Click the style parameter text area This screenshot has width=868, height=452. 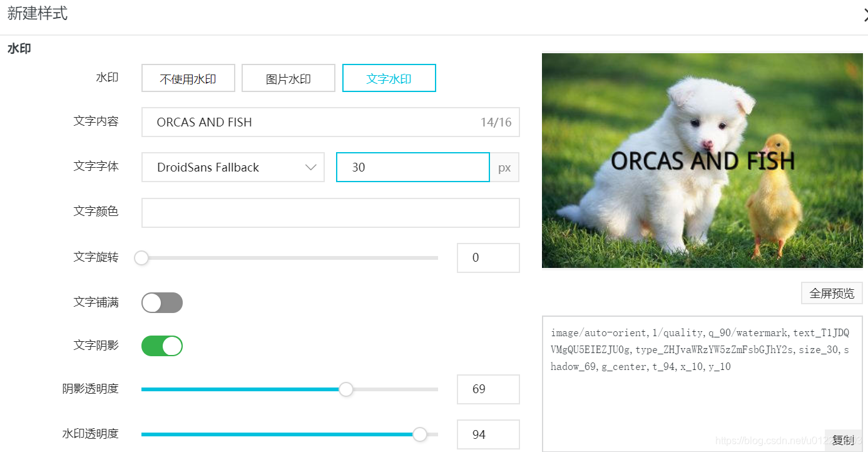pos(702,384)
